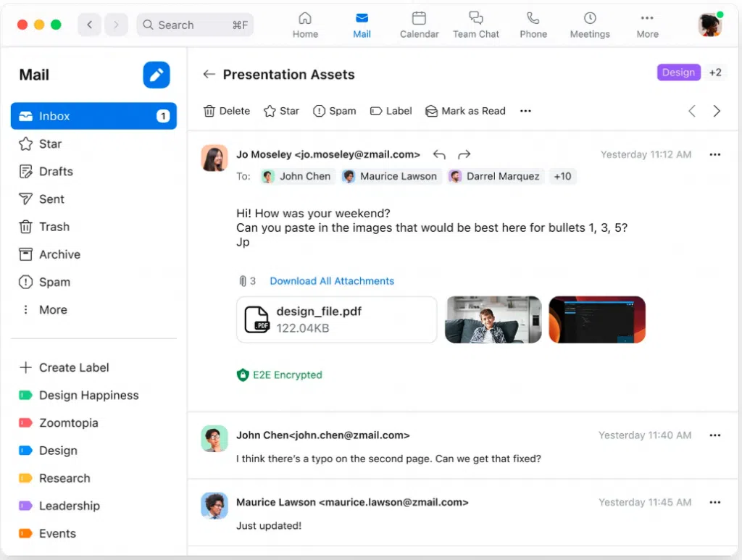Click the forward arrow on Jo Moseley's email

464,154
